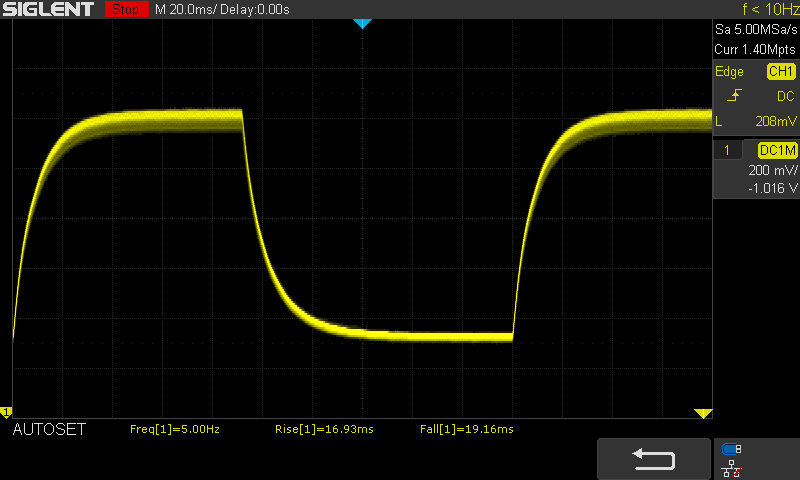
Task: Click the trigger level 208mV value
Action: (x=776, y=121)
